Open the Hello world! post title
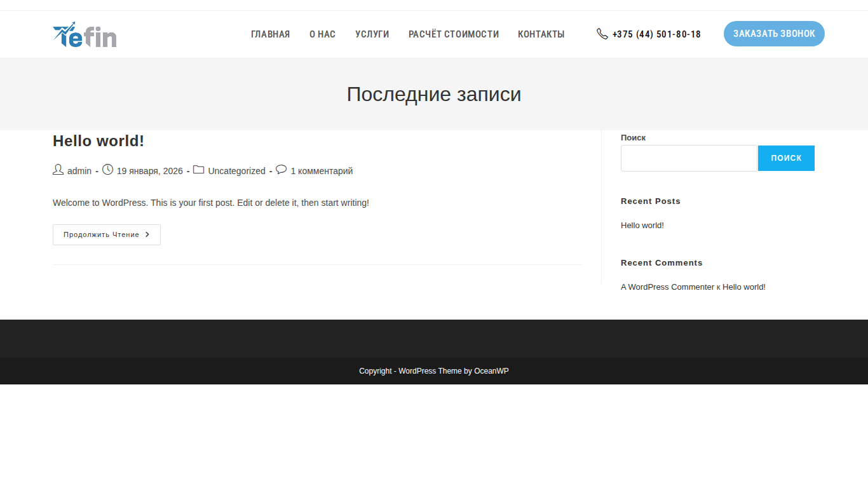The height and width of the screenshot is (488, 868). coord(98,141)
